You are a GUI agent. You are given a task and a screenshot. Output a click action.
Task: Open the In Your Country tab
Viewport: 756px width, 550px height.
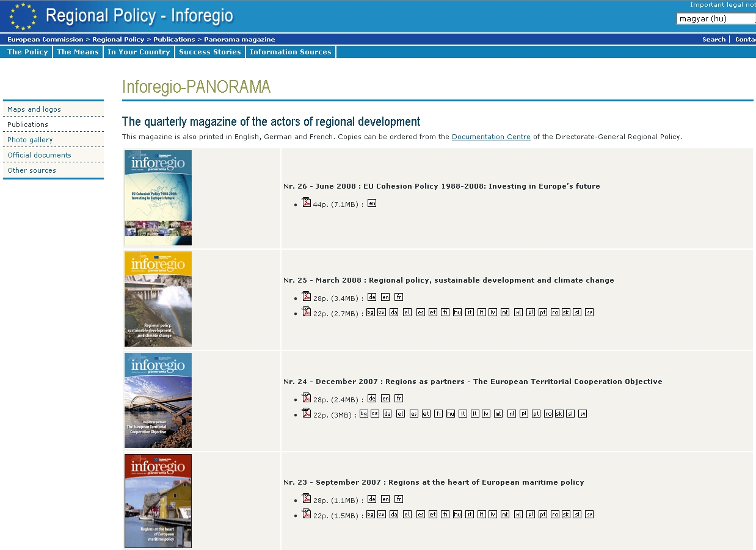[139, 52]
